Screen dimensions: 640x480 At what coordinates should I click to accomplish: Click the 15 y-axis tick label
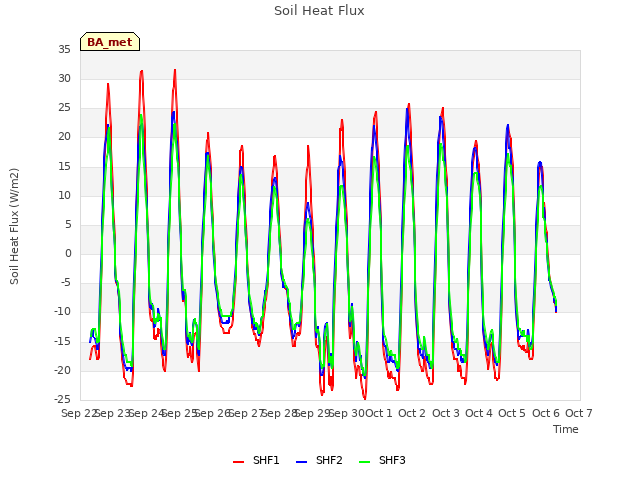pos(64,166)
